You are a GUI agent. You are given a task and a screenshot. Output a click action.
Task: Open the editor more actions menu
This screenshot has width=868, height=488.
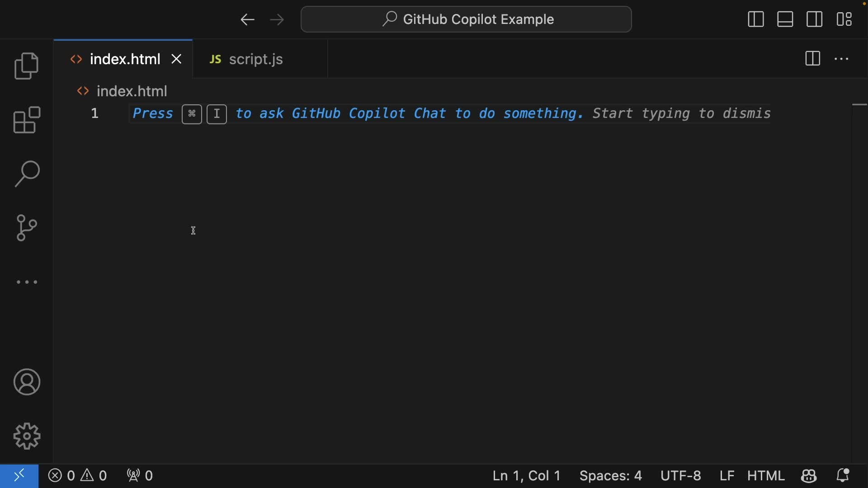pos(842,59)
